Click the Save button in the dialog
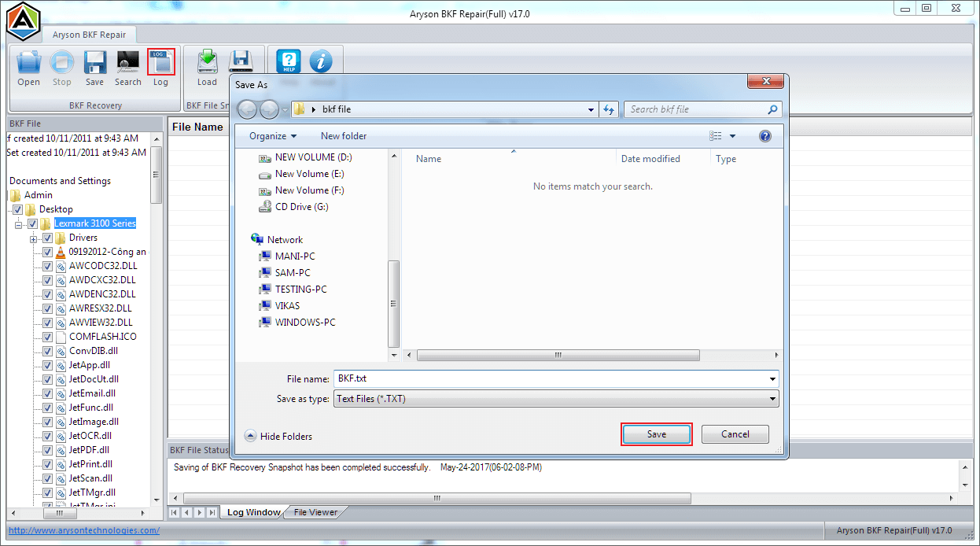 point(657,434)
